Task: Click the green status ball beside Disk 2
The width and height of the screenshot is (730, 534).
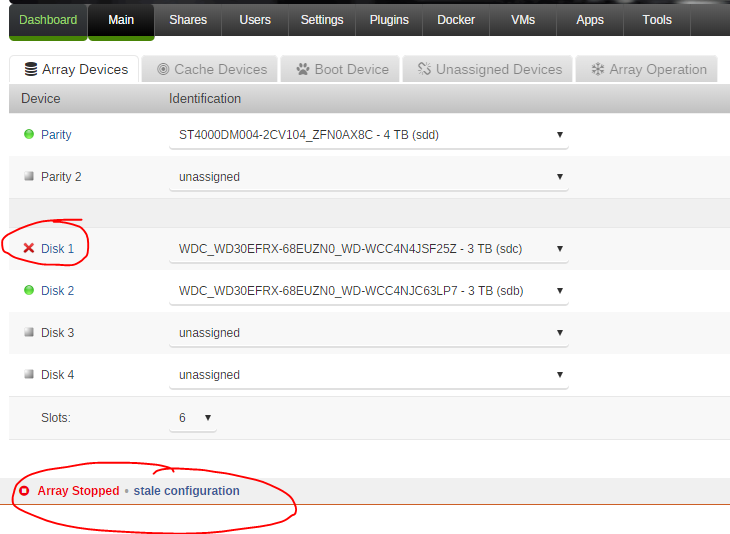Action: pyautogui.click(x=29, y=290)
